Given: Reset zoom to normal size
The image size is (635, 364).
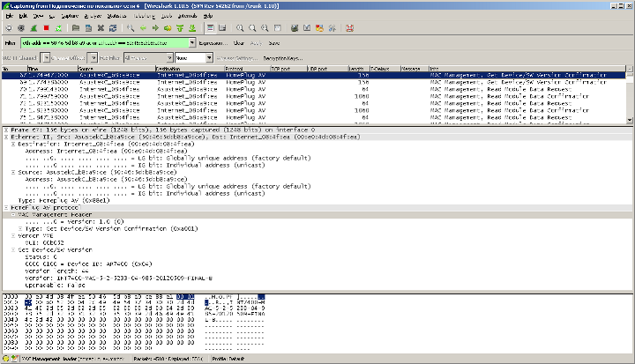Looking at the screenshot, I should point(265,28).
